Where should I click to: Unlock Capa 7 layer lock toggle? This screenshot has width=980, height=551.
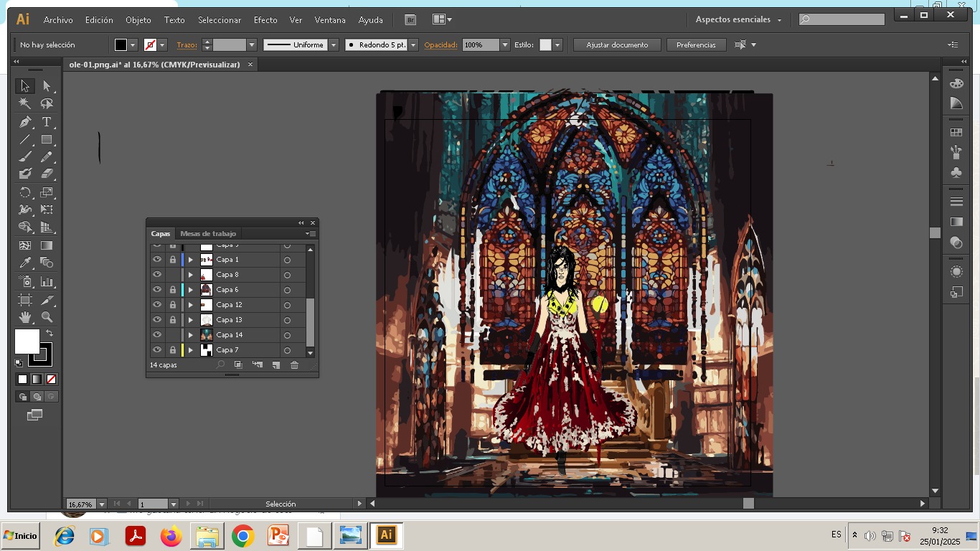(x=173, y=350)
